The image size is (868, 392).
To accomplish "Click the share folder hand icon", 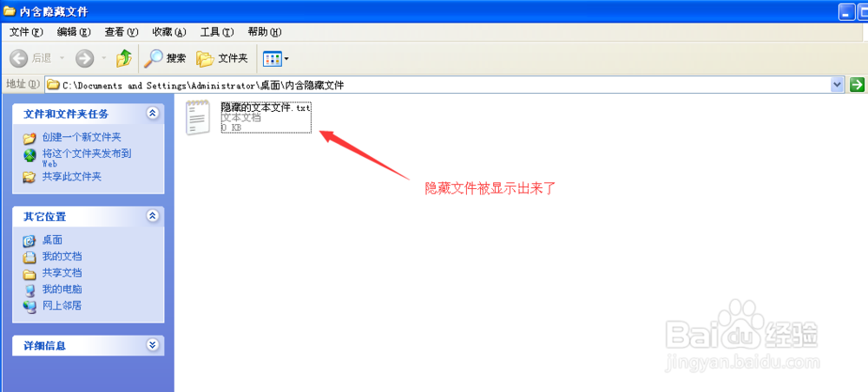I will [30, 178].
